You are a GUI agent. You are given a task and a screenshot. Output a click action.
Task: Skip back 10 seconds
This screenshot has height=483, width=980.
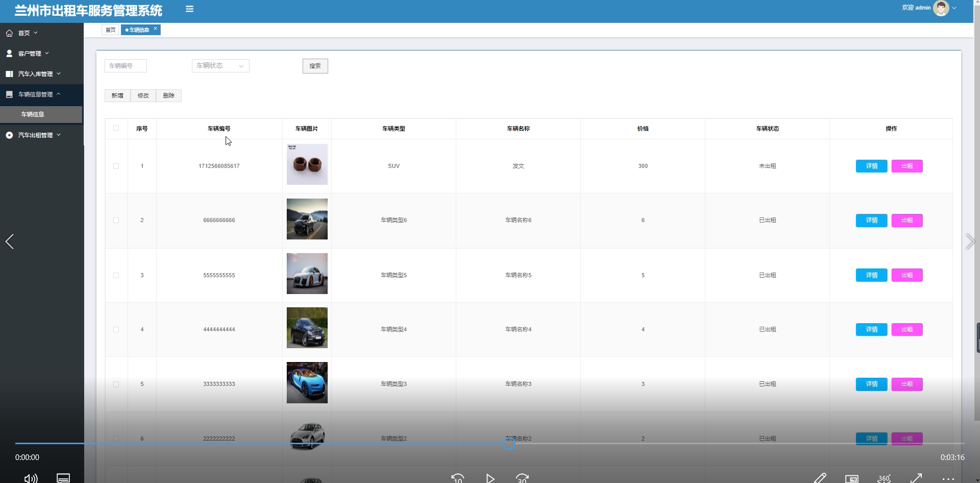click(458, 478)
